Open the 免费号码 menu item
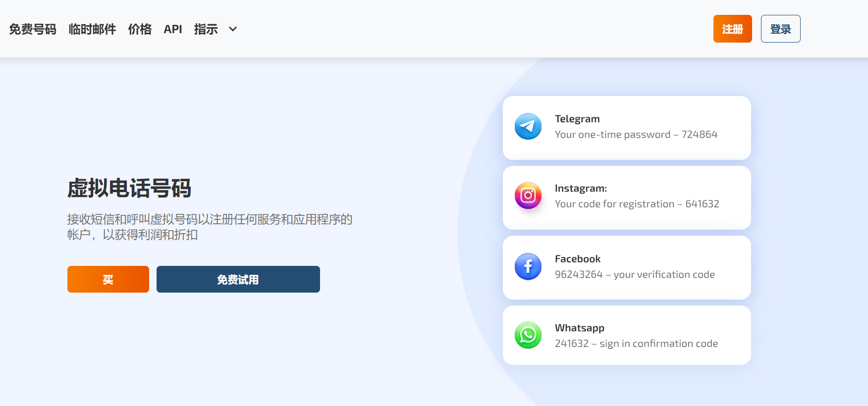Viewport: 868px width, 406px height. 33,29
